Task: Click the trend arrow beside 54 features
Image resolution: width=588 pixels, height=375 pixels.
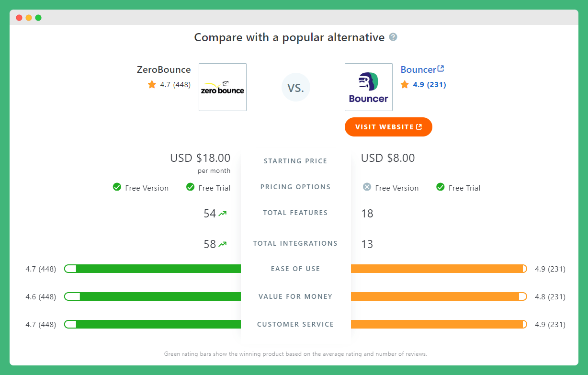Action: 223,214
